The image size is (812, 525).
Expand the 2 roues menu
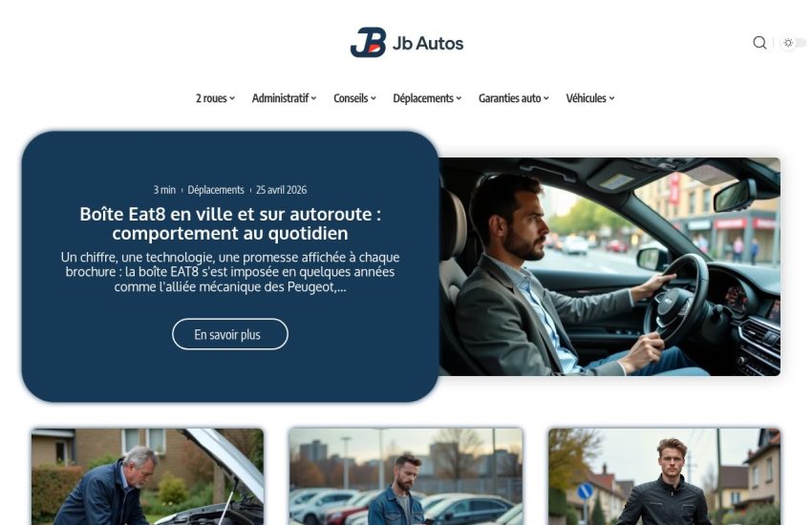click(x=215, y=98)
